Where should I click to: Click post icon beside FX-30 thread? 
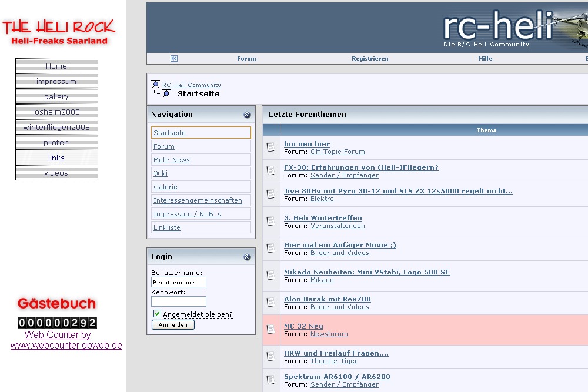pyautogui.click(x=270, y=171)
